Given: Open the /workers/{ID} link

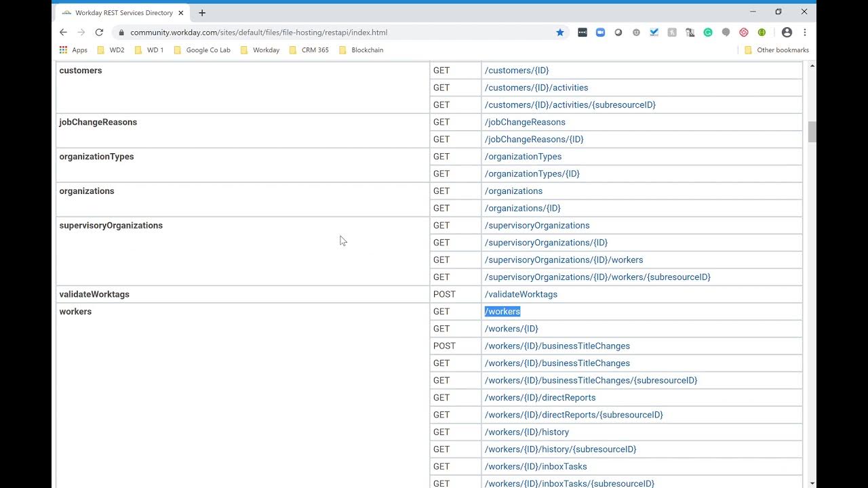Looking at the screenshot, I should pos(511,329).
